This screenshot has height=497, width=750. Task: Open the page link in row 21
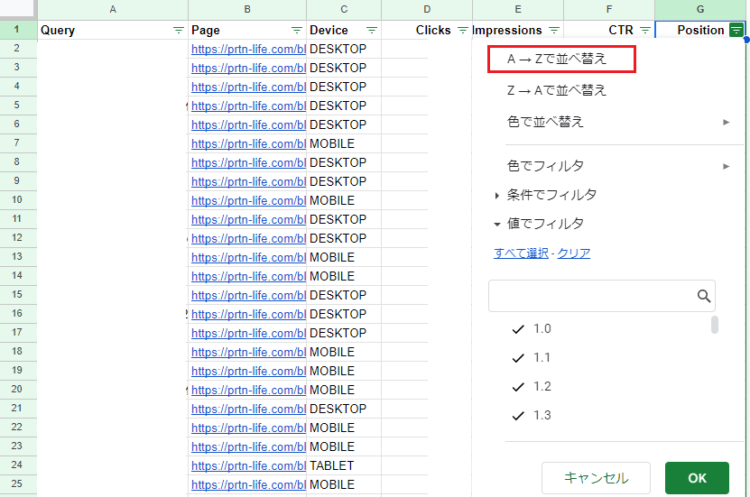(x=248, y=409)
